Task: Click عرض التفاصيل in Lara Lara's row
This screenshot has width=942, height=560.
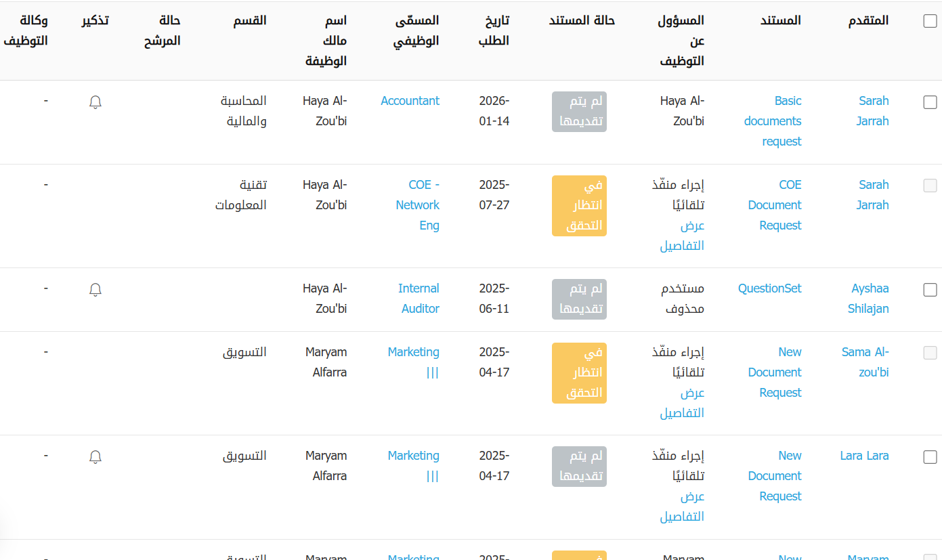Action: pos(683,507)
